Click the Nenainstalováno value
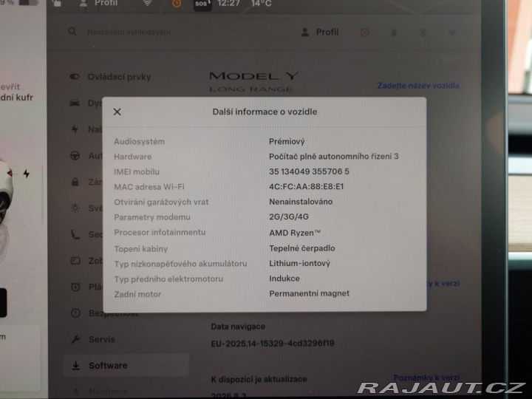 click(301, 202)
